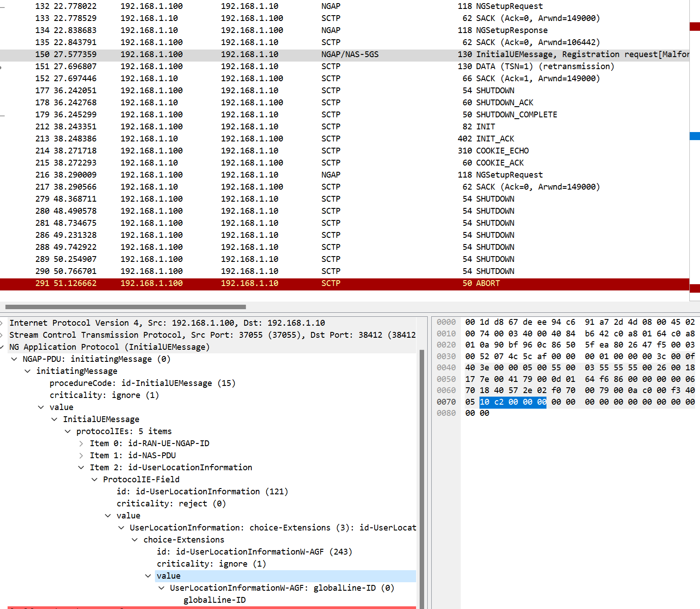The image size is (700, 609).
Task: Select the globalLine-ID leaf entry
Action: [214, 600]
